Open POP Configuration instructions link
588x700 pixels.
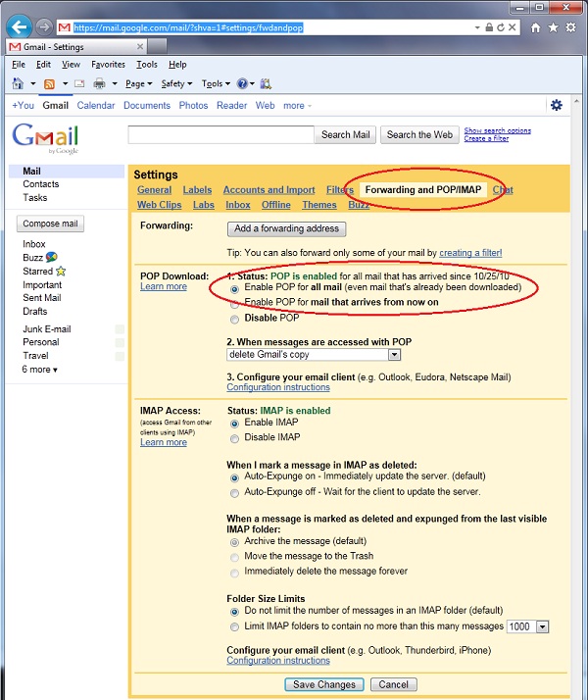[278, 387]
